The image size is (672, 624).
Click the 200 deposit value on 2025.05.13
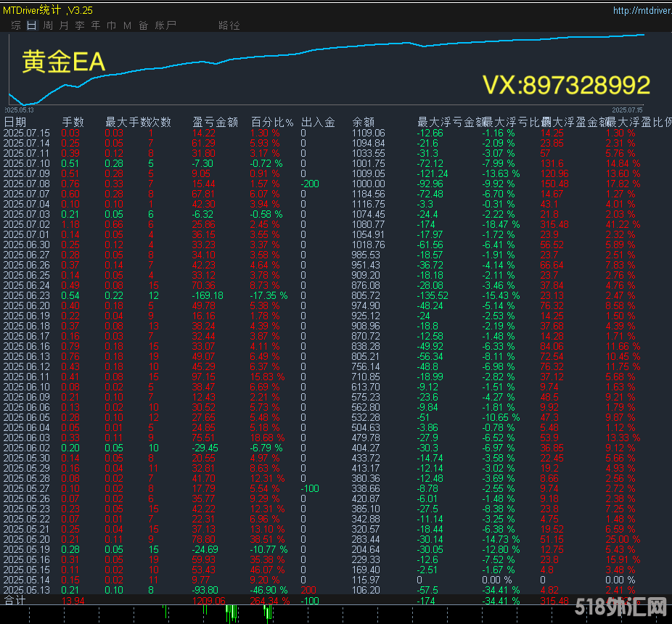point(308,590)
